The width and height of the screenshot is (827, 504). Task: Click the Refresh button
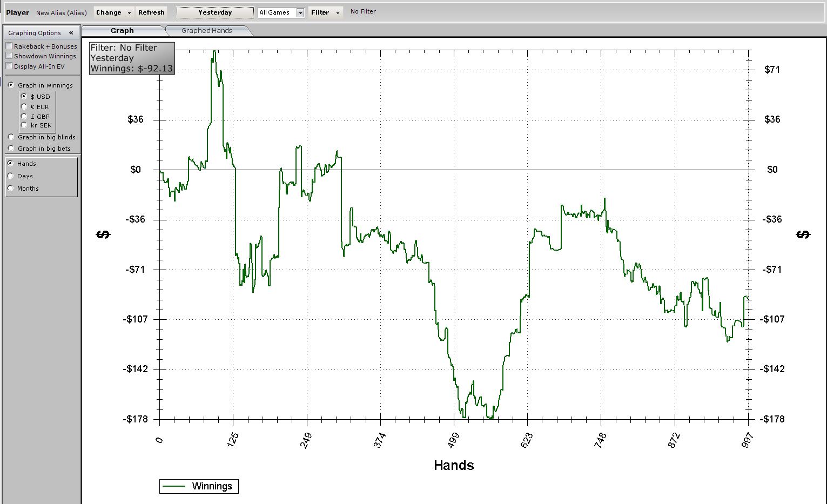click(x=151, y=12)
